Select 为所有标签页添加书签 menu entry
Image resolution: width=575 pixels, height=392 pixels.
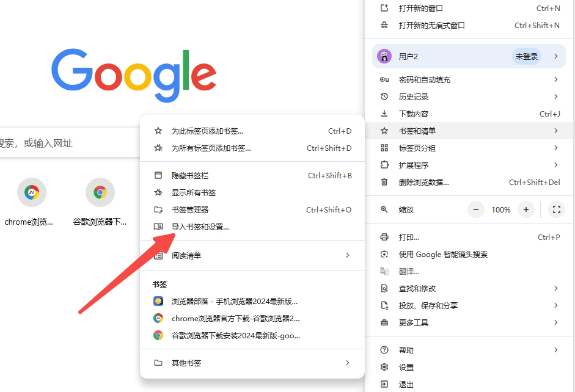(252, 148)
